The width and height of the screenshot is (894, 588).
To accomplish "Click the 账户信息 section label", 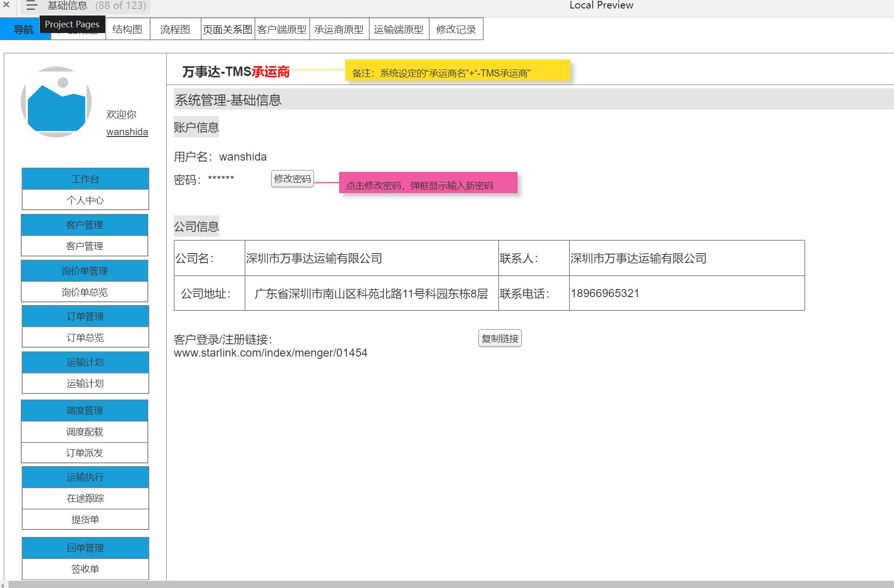I will (x=196, y=127).
